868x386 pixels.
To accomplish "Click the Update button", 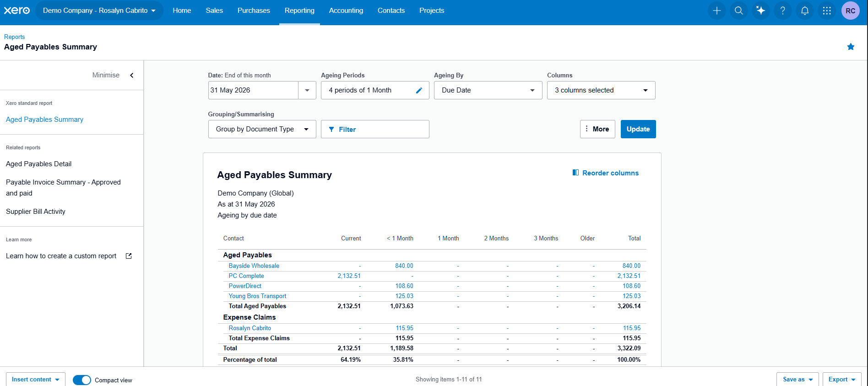I will (638, 129).
